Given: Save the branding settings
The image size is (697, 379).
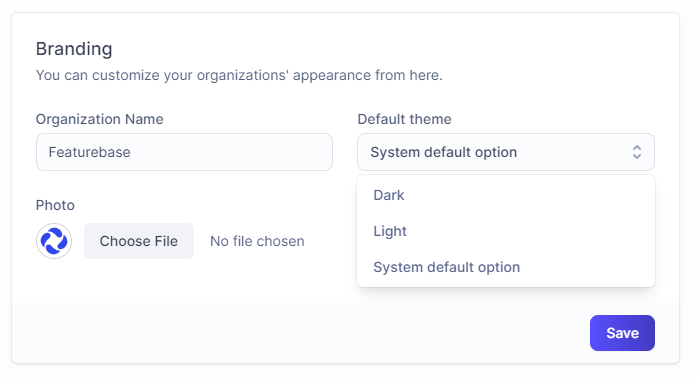Looking at the screenshot, I should (622, 333).
